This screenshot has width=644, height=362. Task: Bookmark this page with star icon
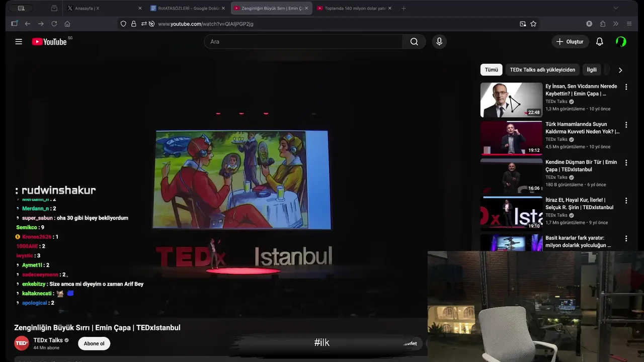point(533,24)
